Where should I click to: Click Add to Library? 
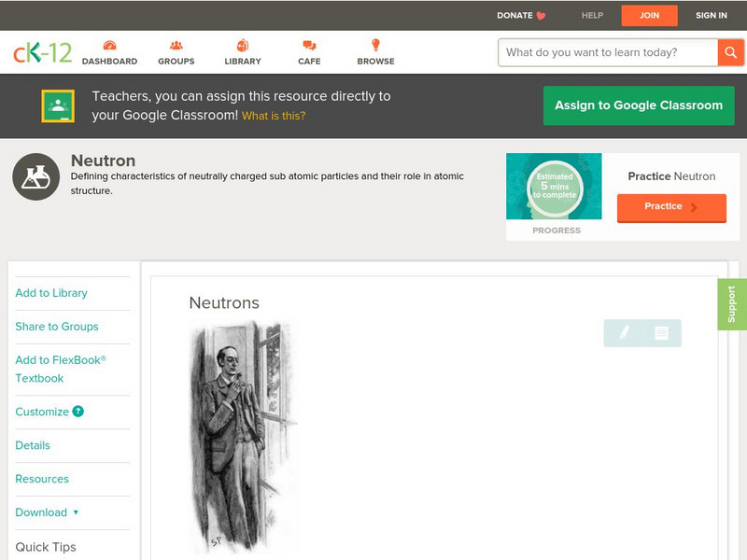click(x=51, y=293)
